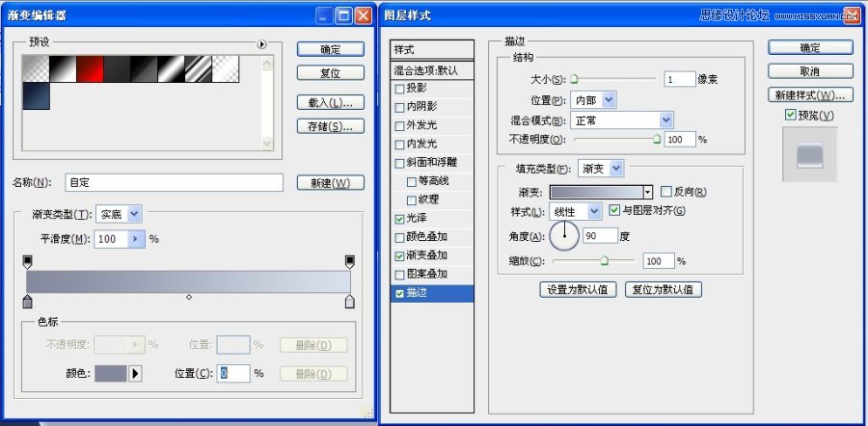Viewport: 868px width, 426px height.
Task: Click the 角度 value field showing 90
Action: click(x=600, y=236)
